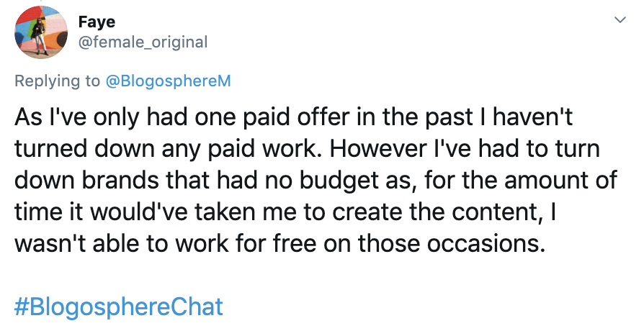The height and width of the screenshot is (331, 644).
Task: Click the "Replying to" label text
Action: click(x=58, y=81)
